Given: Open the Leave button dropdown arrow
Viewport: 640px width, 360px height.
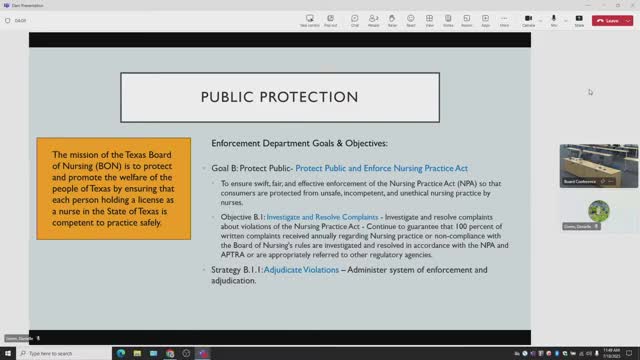Looking at the screenshot, I should point(629,20).
